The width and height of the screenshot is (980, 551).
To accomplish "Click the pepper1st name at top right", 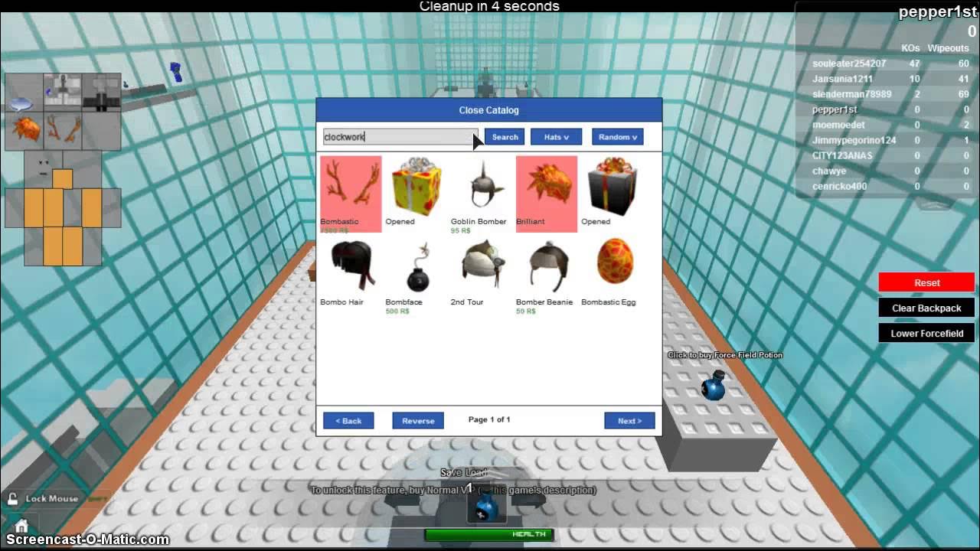I will pyautogui.click(x=937, y=11).
